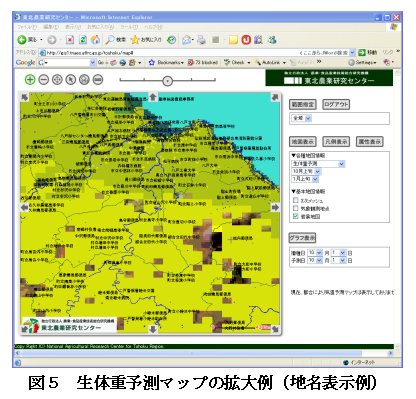Open the address bar history dropdown arrow
Image resolution: width=416 pixels, height=399 pixels.
pos(353,53)
